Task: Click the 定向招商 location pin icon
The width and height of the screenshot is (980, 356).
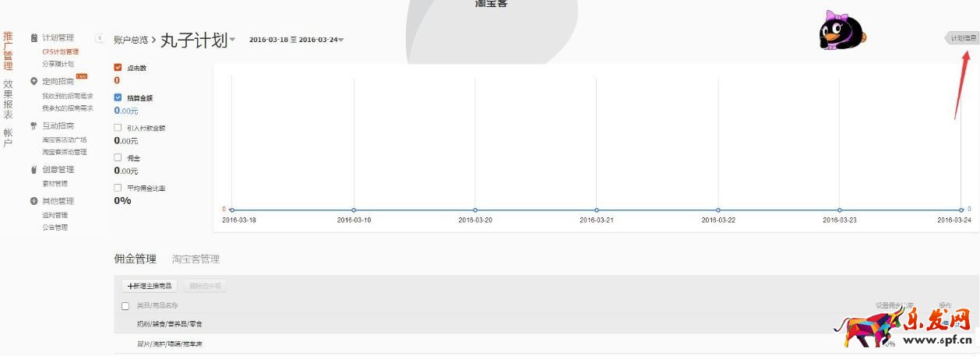Action: pos(33,81)
